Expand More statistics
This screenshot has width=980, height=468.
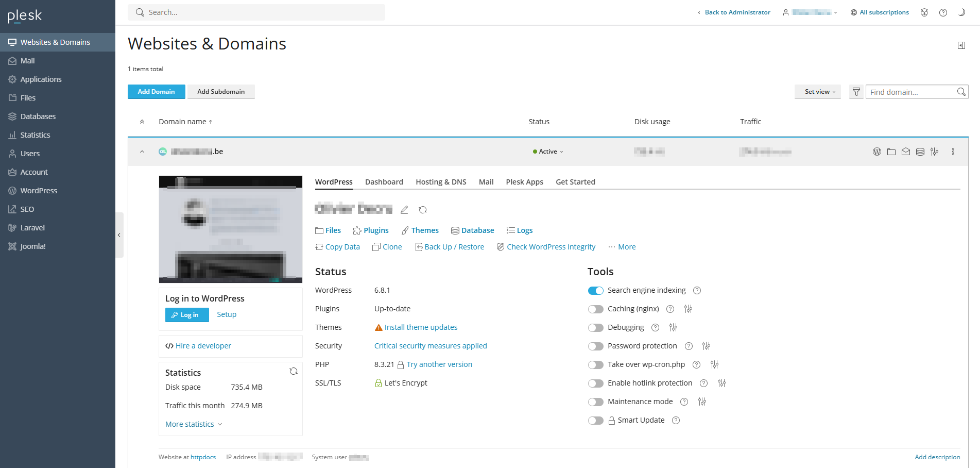click(194, 424)
